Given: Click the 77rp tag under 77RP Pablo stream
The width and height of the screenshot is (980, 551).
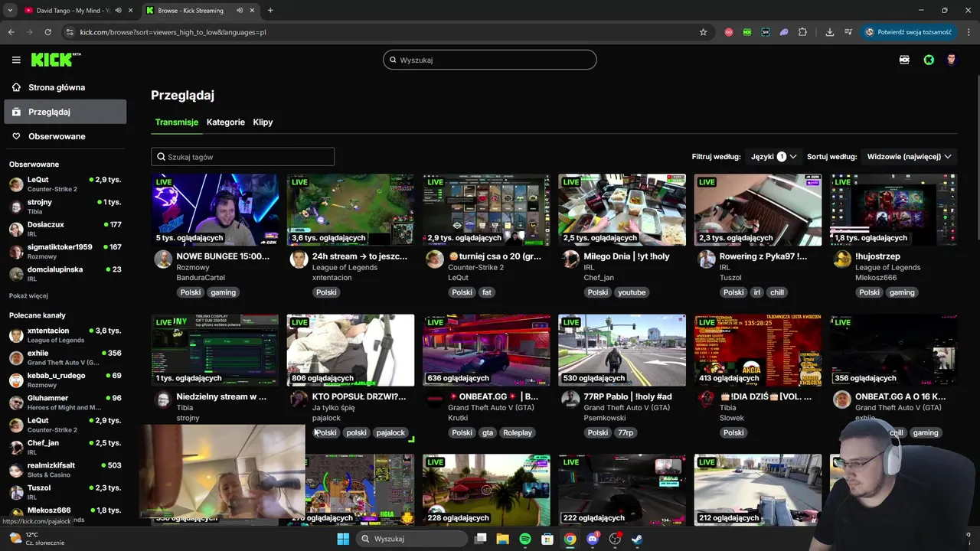Looking at the screenshot, I should 626,432.
